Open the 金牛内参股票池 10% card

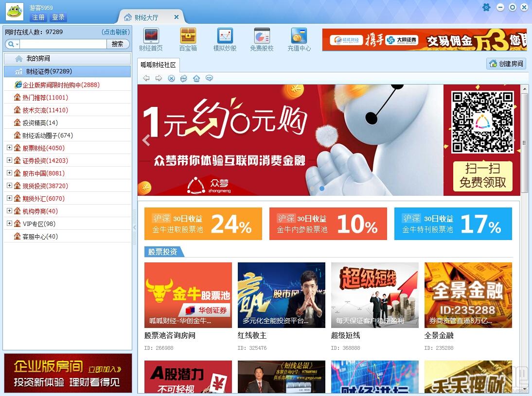328,224
